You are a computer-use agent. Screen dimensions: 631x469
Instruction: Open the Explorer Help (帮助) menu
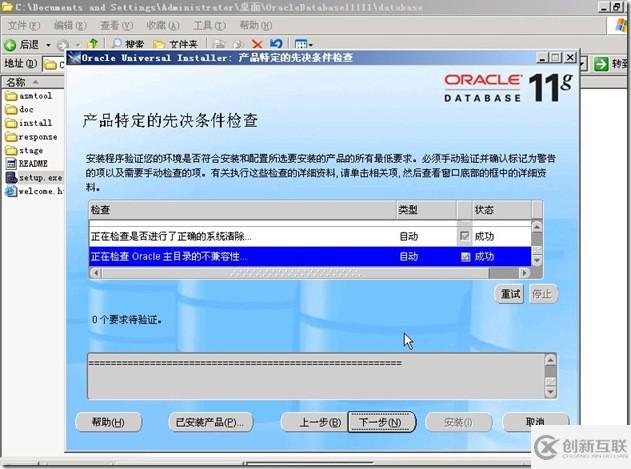(256, 26)
